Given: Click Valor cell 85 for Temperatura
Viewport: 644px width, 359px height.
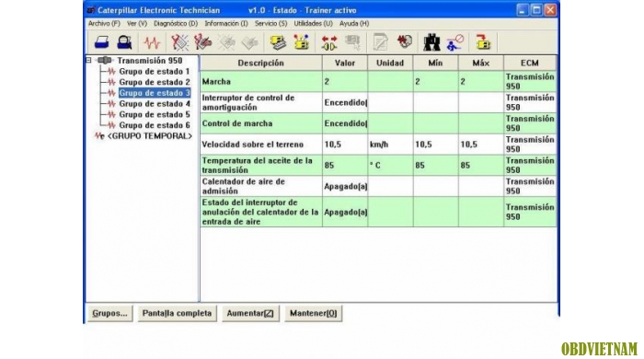Looking at the screenshot, I should pyautogui.click(x=345, y=166).
